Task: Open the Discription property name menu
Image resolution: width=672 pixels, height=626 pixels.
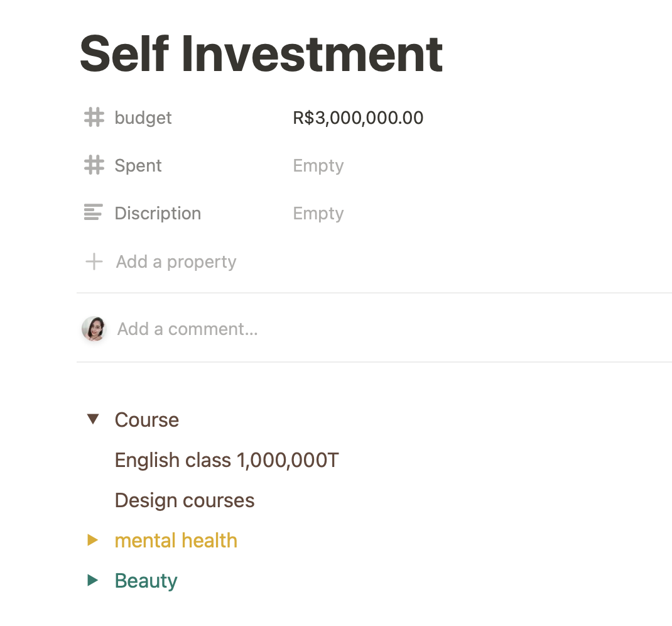Action: pyautogui.click(x=158, y=213)
